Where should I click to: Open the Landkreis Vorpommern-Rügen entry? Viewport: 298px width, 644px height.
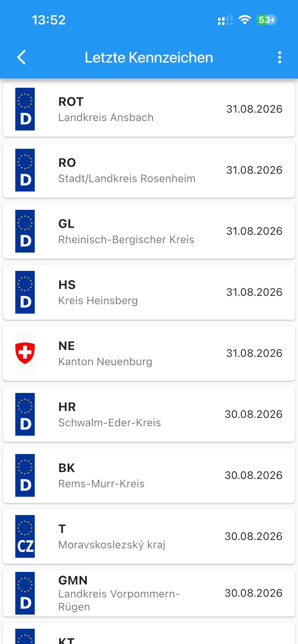pyautogui.click(x=149, y=593)
